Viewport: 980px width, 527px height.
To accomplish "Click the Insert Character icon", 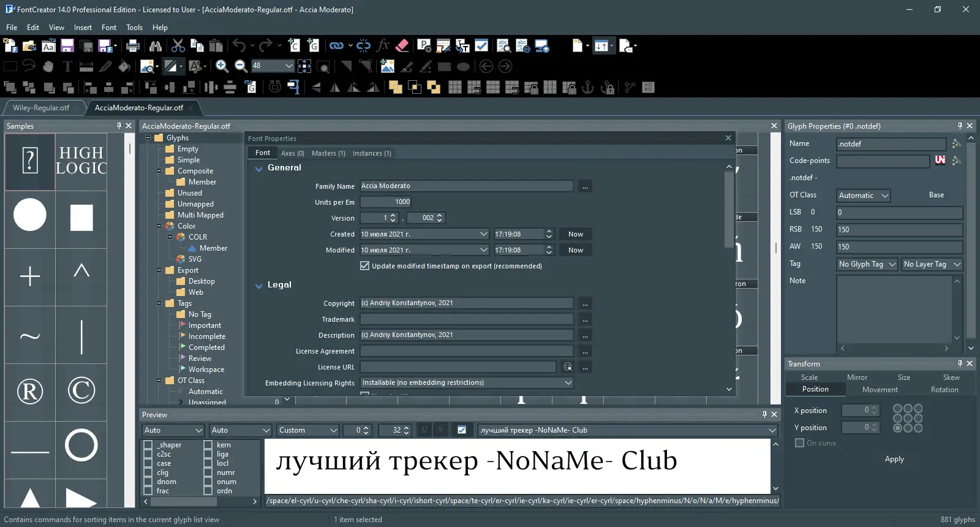I will pos(294,45).
